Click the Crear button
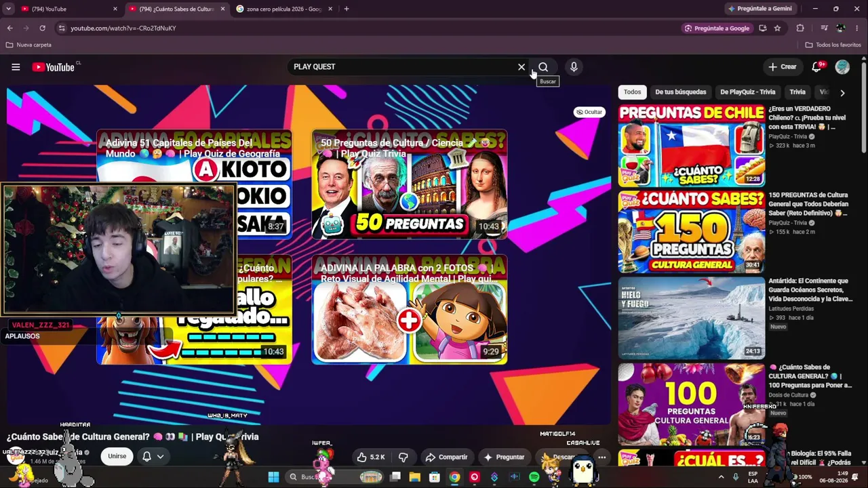Image resolution: width=868 pixels, height=488 pixels. pos(782,66)
